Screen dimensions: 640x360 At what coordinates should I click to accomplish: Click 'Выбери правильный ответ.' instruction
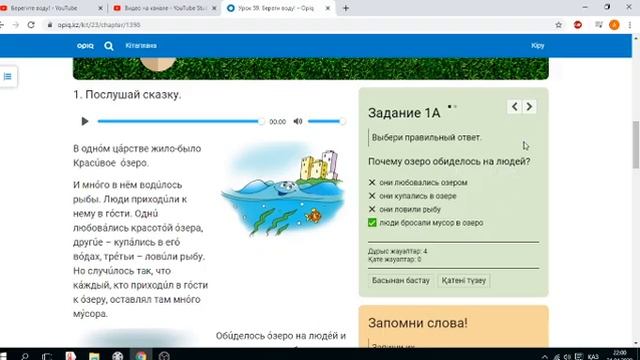(427, 138)
